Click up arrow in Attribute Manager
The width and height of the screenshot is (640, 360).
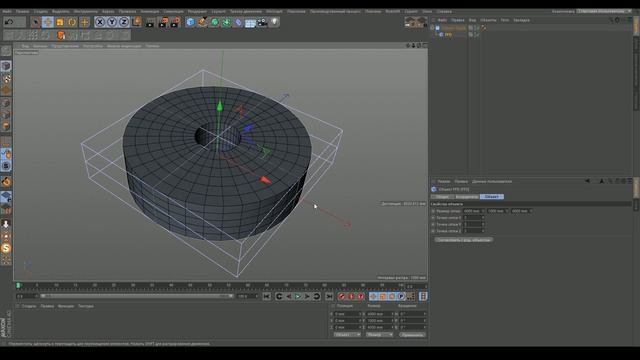(x=601, y=181)
